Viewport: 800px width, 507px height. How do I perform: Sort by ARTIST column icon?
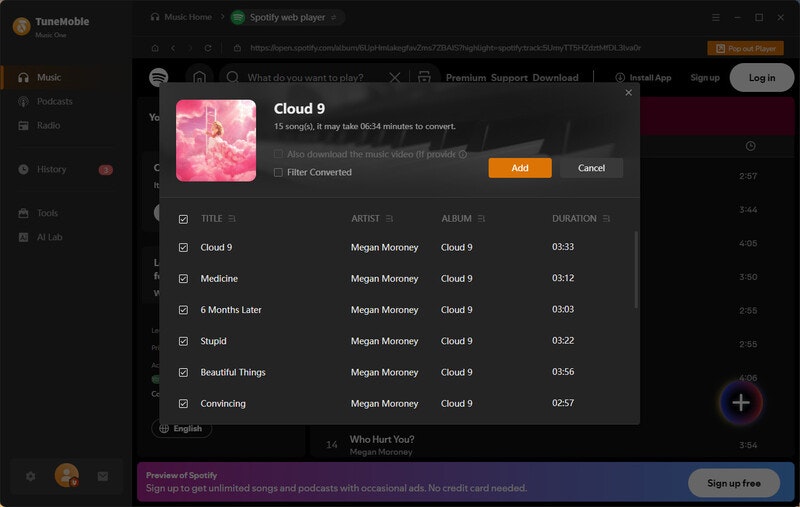click(390, 219)
